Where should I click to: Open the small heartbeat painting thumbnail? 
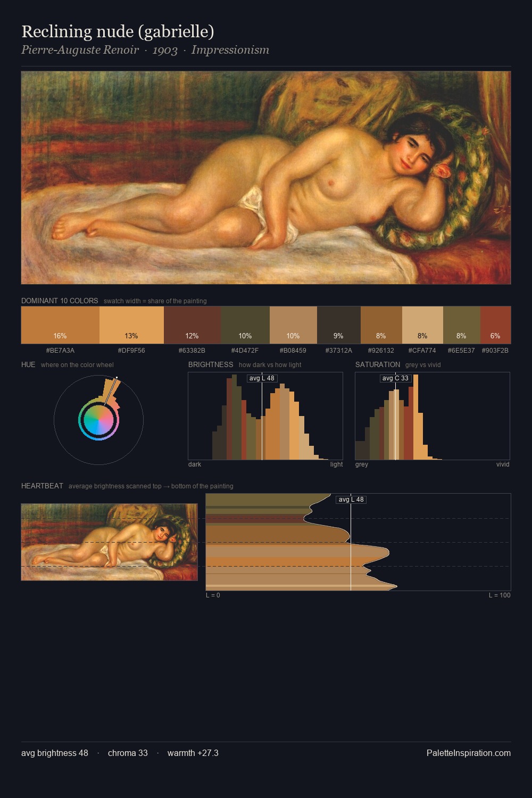[x=109, y=542]
